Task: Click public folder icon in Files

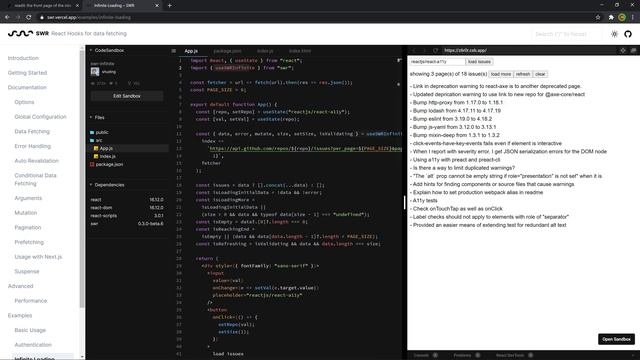Action: (x=92, y=132)
